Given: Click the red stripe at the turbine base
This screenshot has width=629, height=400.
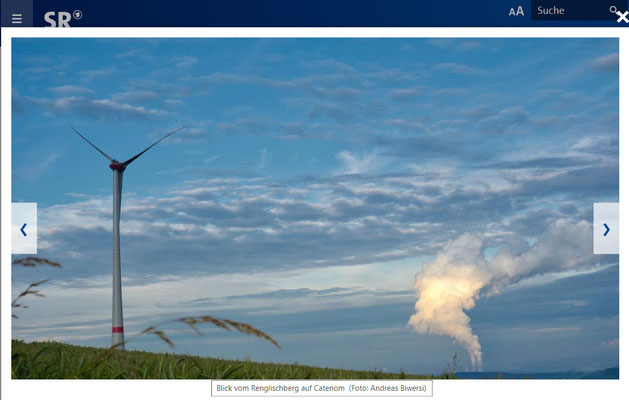Looking at the screenshot, I should (118, 330).
